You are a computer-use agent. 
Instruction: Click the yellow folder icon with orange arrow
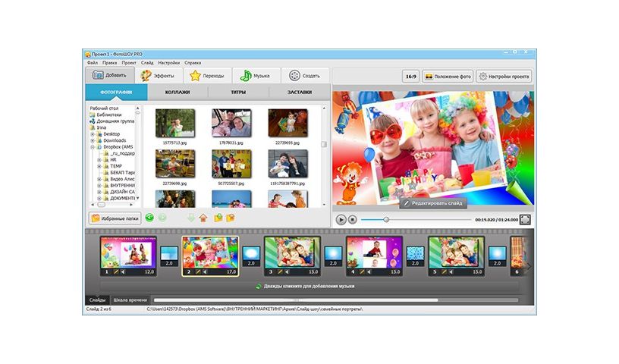click(230, 218)
